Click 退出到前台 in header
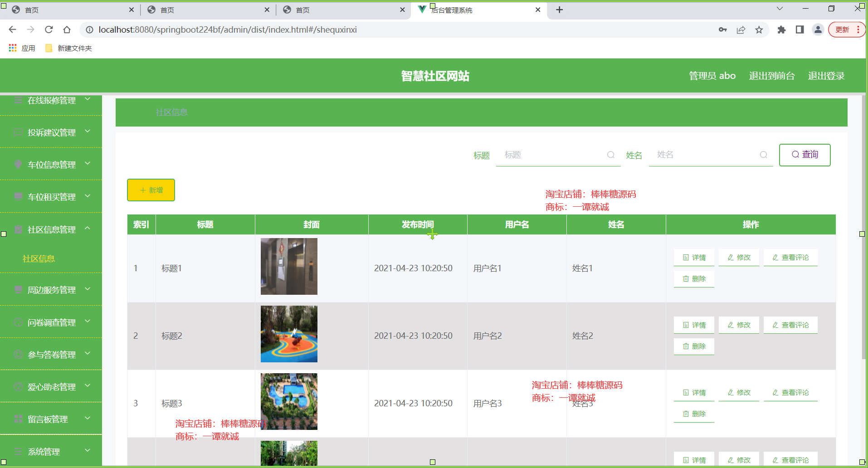 [x=772, y=76]
